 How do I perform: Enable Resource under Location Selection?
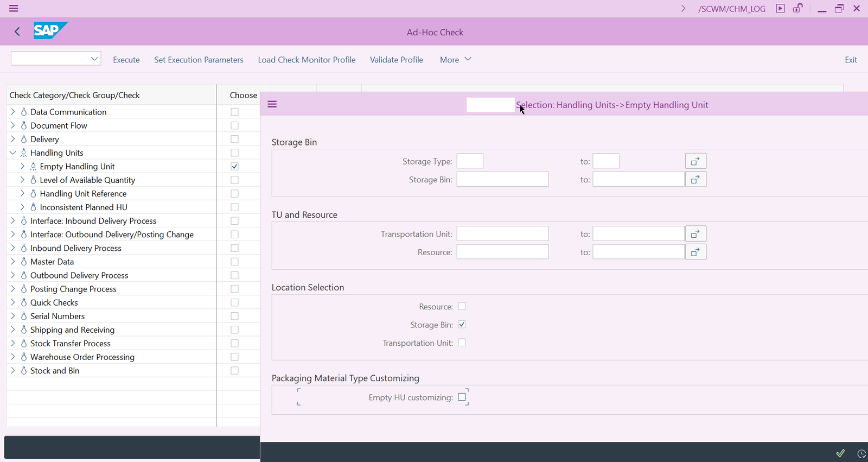point(462,306)
